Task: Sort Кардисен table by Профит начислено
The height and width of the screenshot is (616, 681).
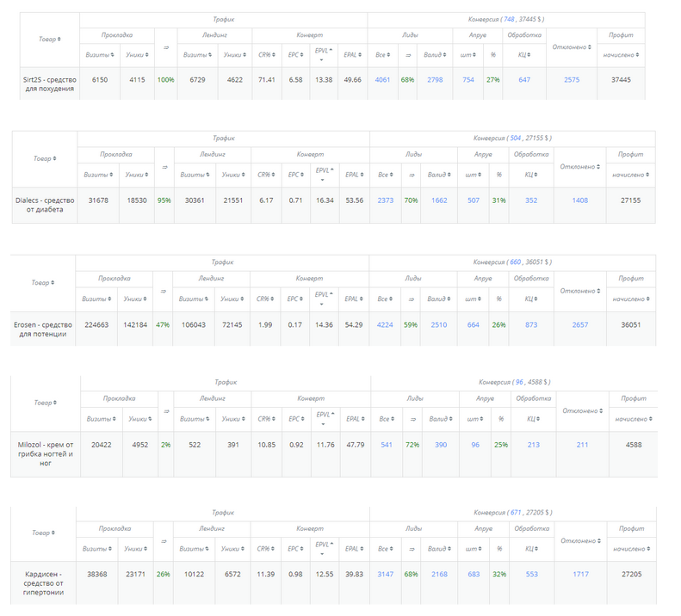Action: pos(633,548)
